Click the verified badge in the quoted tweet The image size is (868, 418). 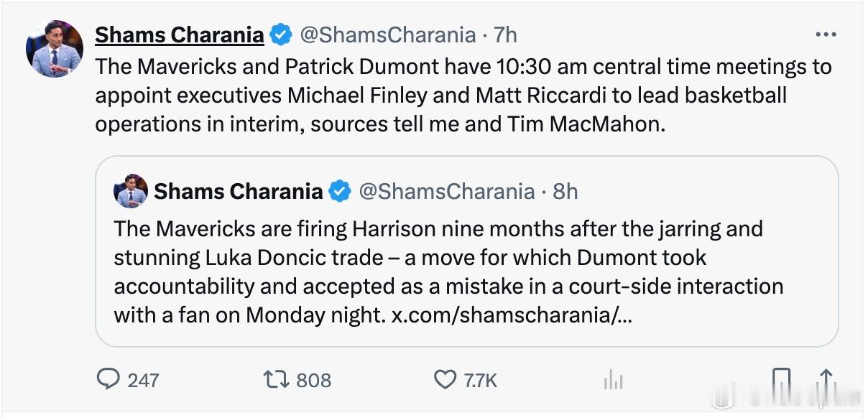click(x=339, y=191)
